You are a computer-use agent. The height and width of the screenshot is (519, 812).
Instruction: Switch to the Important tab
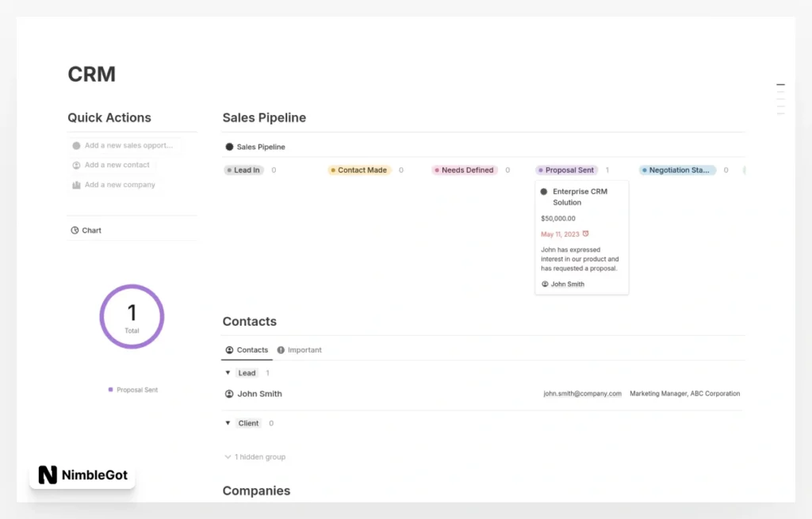point(299,350)
